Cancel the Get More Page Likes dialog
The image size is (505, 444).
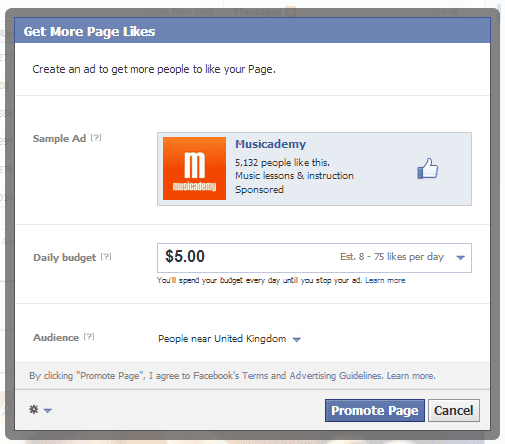point(454,410)
